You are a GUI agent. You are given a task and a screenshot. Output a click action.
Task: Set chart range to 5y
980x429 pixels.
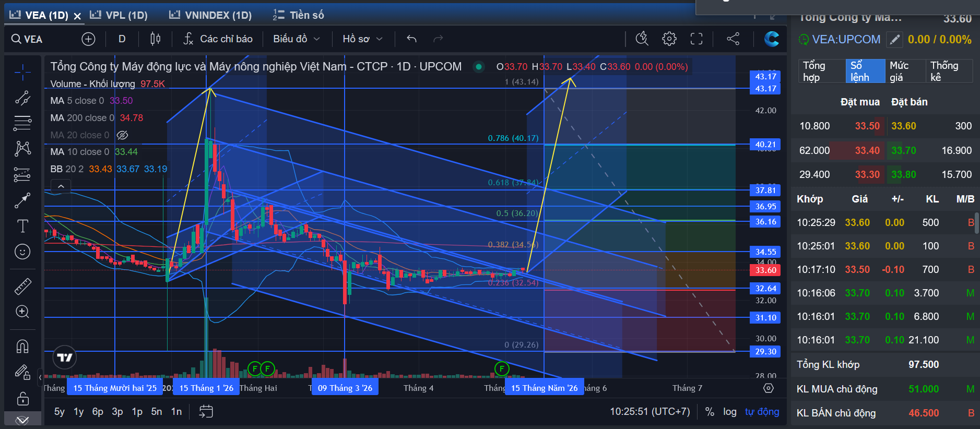pos(60,412)
